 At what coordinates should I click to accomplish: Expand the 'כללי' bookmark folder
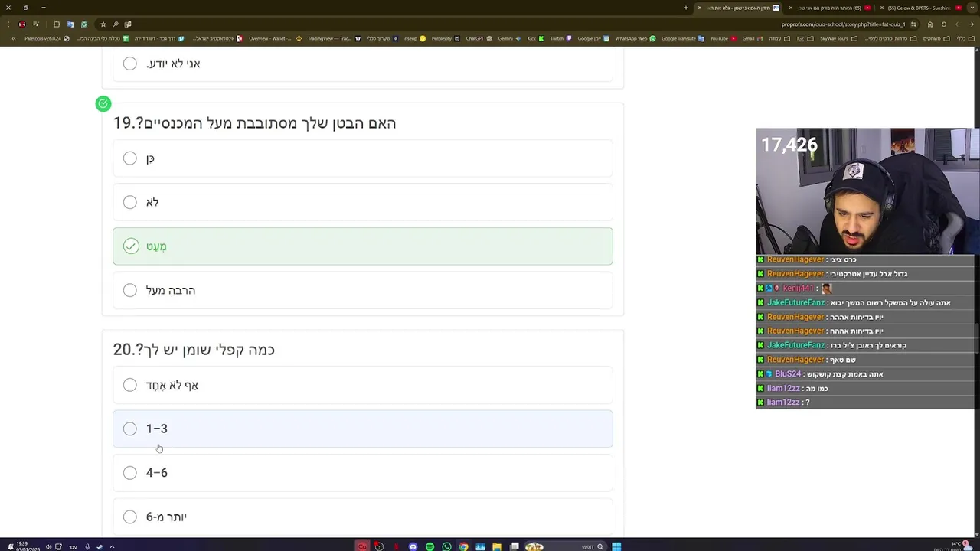[x=966, y=38]
